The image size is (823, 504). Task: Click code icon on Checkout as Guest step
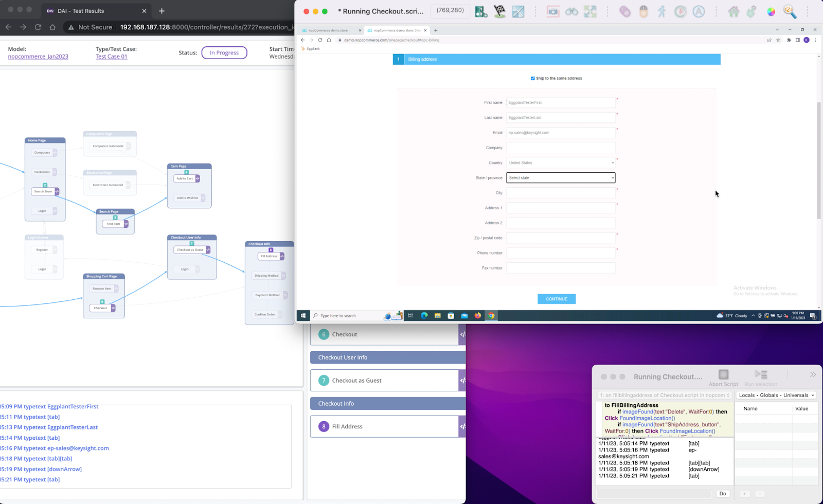point(462,381)
